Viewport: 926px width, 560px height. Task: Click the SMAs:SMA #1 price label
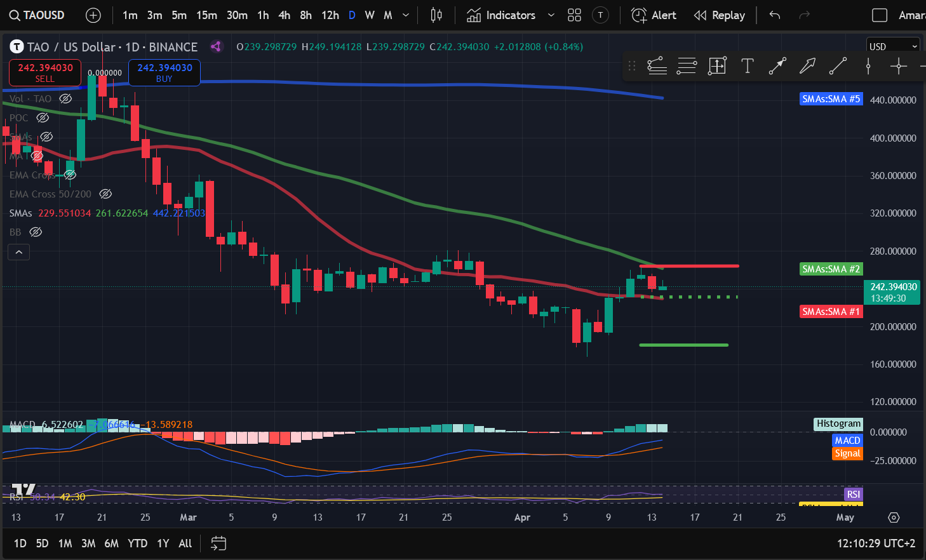coord(831,312)
